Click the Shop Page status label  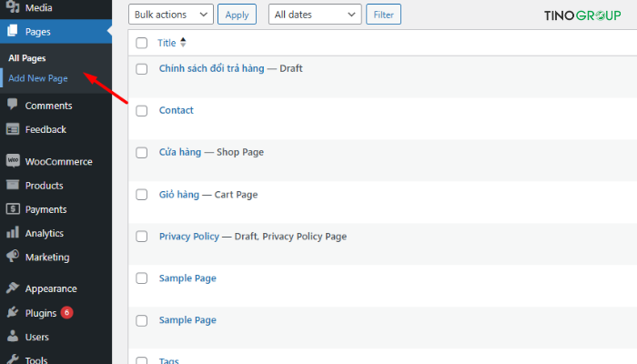click(x=240, y=152)
